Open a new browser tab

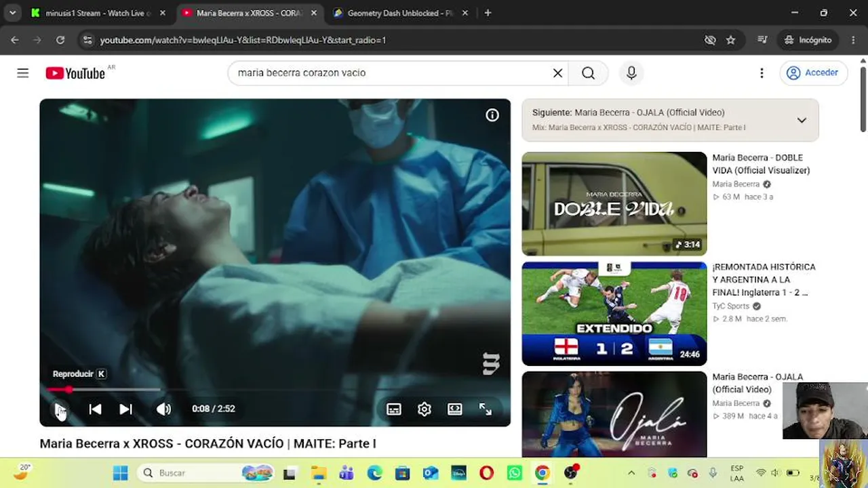488,13
